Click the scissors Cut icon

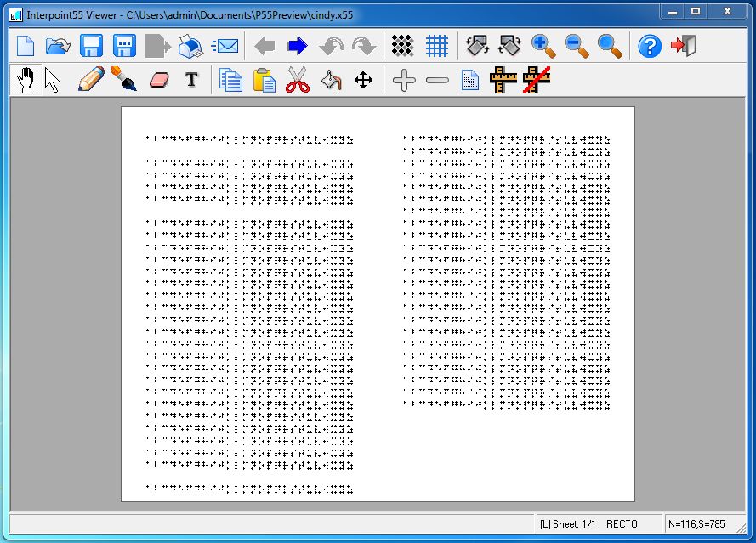[297, 81]
